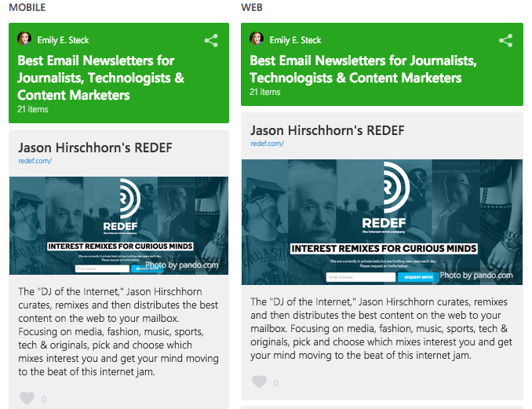532x409 pixels.
Task: Open the Jason Hirschhorn's REDEF title in Web view
Action: pyautogui.click(x=327, y=130)
